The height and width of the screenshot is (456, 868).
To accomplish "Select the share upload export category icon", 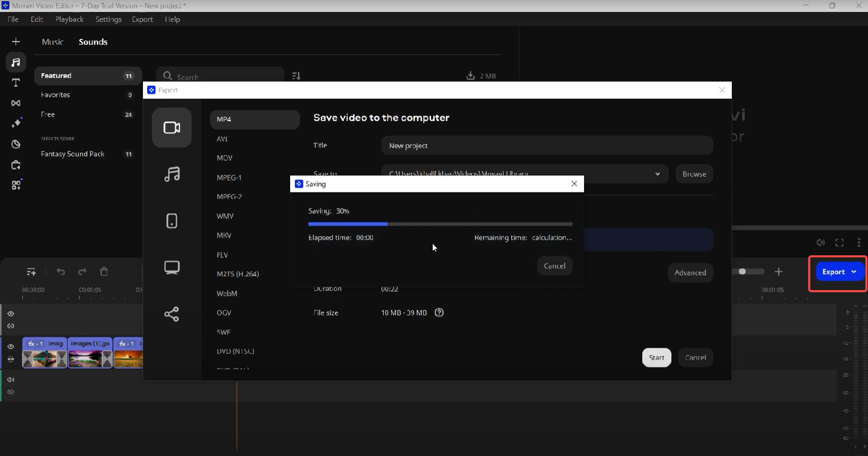I will click(172, 314).
